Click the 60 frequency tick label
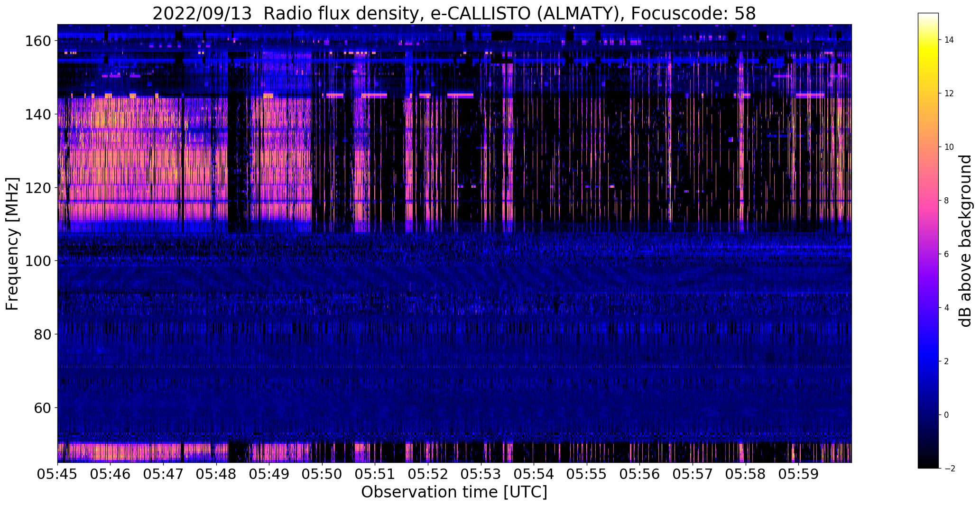The height and width of the screenshot is (506, 980). pos(42,408)
